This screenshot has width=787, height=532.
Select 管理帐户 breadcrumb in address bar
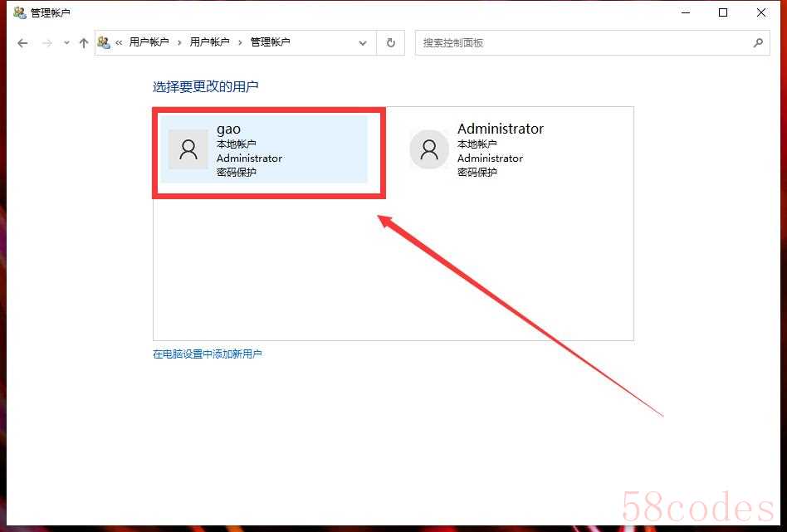point(271,42)
